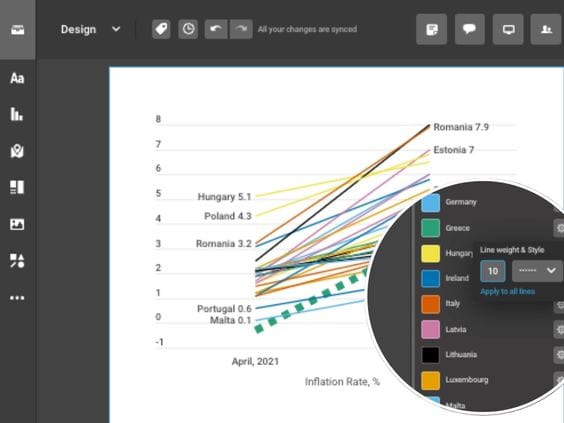Open the charts bar graph icon

17,114
